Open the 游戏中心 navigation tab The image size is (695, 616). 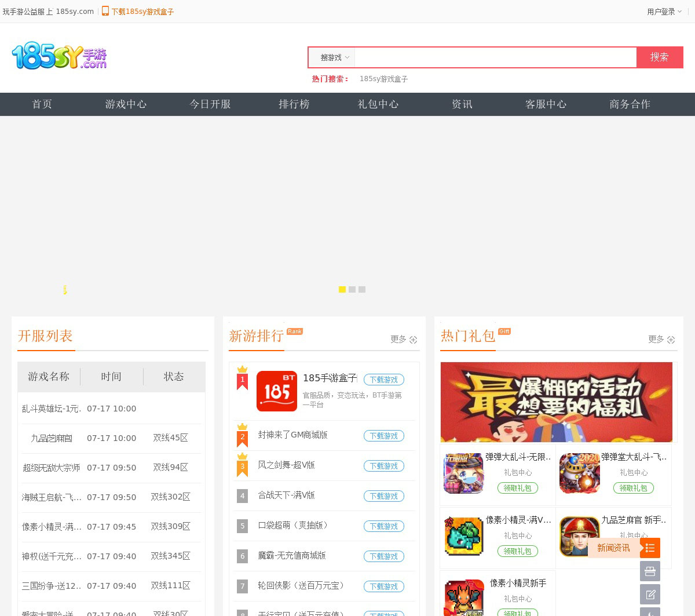126,104
